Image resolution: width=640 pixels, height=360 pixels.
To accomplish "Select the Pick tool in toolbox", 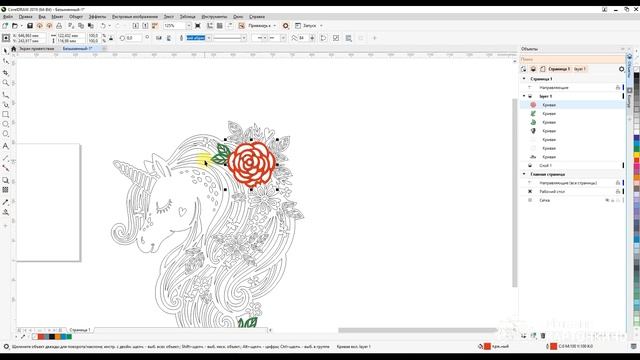I will 5,51.
